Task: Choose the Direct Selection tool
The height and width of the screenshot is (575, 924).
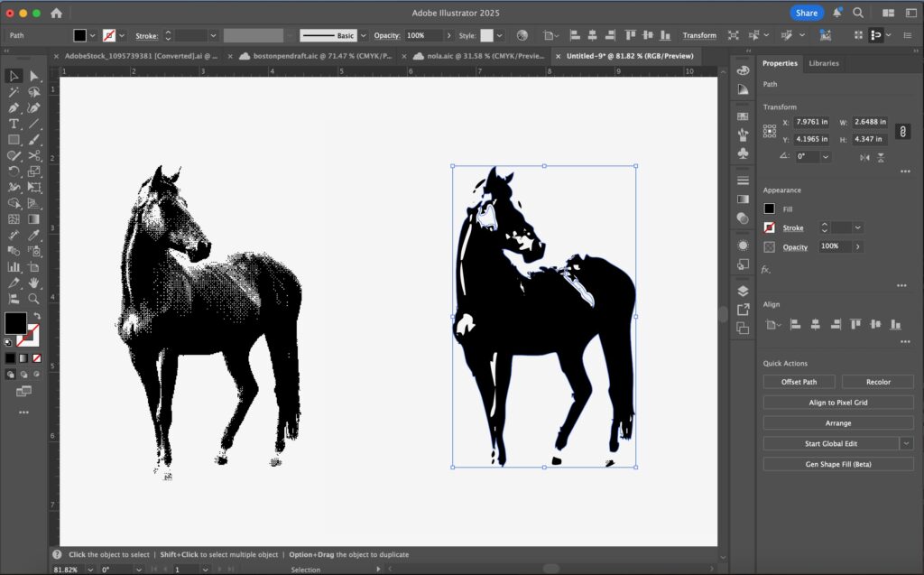Action: [34, 76]
